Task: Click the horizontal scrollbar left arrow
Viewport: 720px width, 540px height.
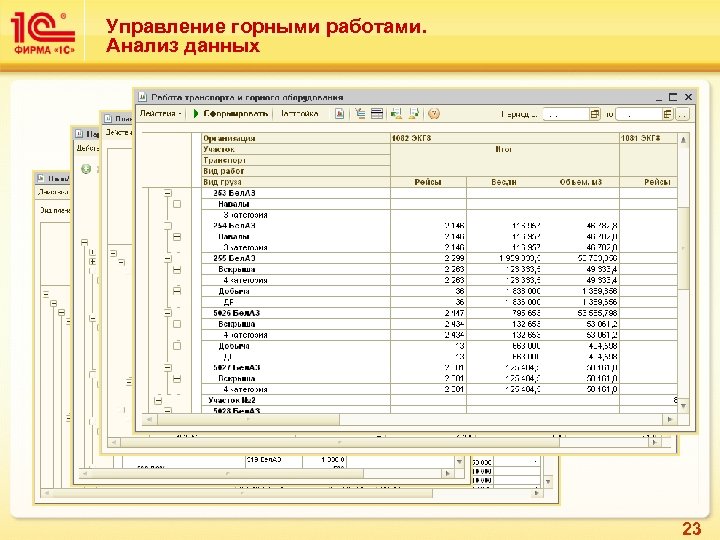Action: (149, 419)
